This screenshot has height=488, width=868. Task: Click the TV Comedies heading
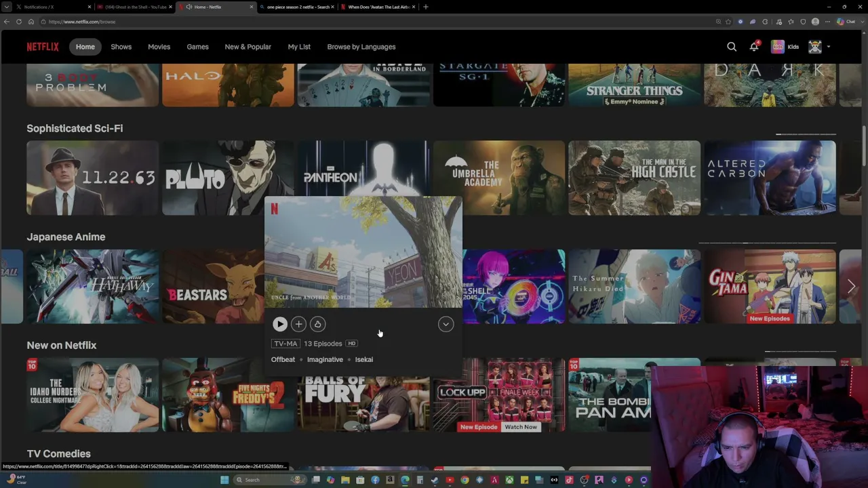click(59, 453)
